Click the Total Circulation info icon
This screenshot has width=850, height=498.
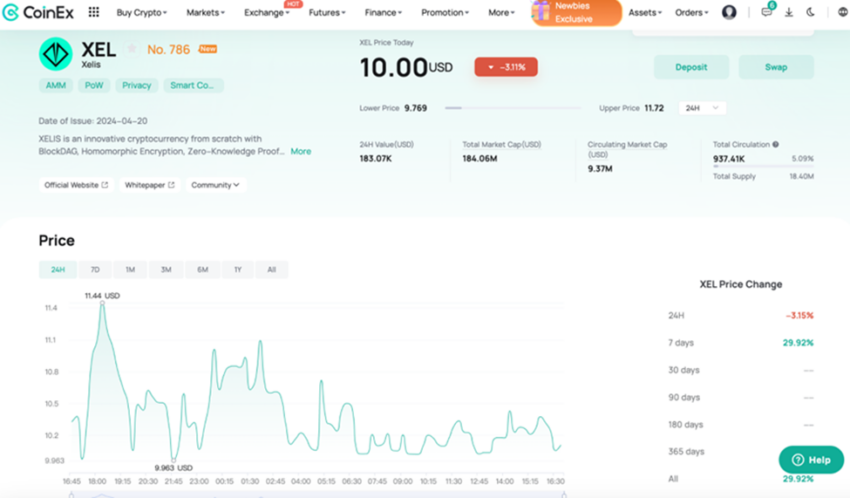[776, 144]
